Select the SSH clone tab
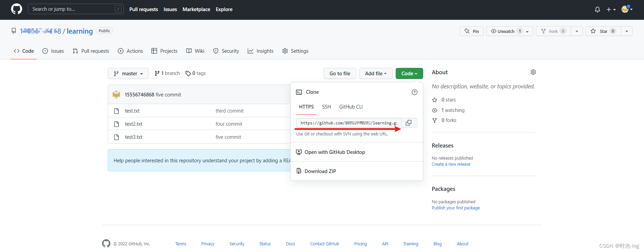The image size is (644, 252). click(x=327, y=107)
